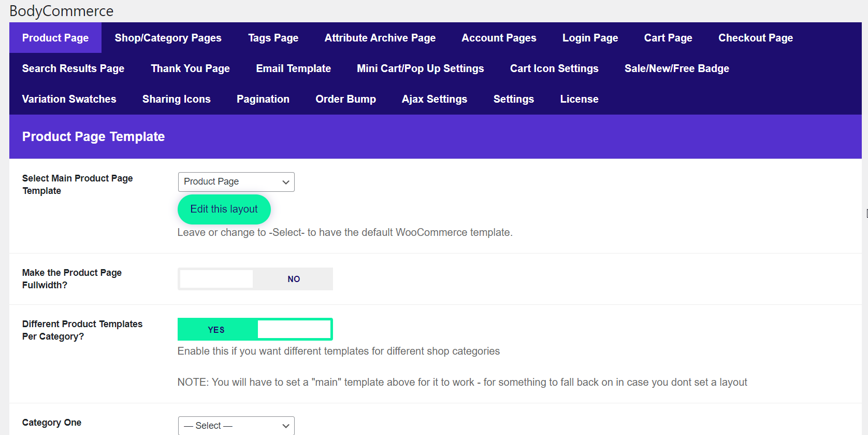Open the Sale/New/Free Badge tab

[676, 68]
